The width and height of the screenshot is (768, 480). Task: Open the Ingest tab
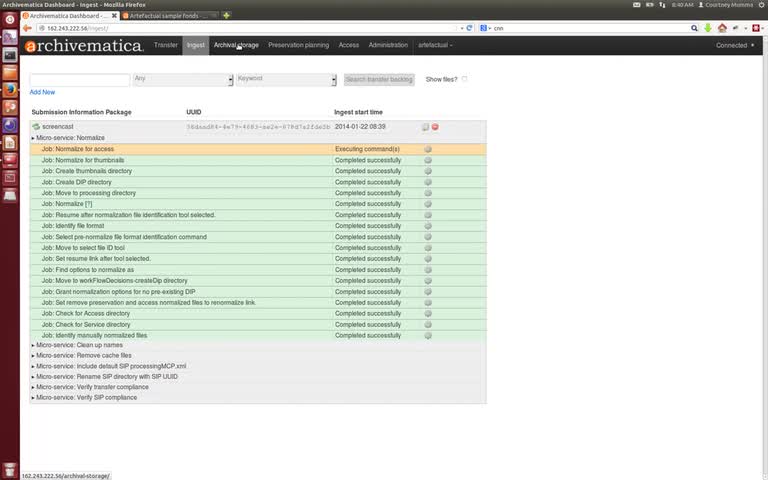(x=195, y=45)
